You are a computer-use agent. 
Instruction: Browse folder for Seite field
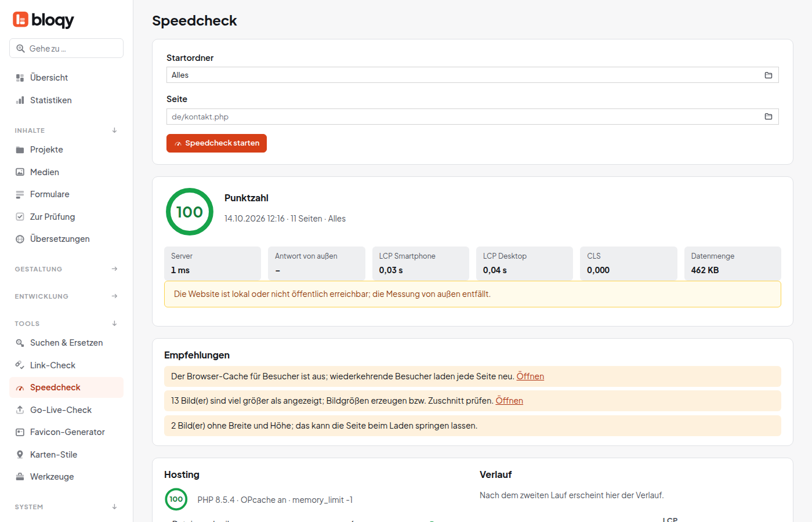(768, 117)
